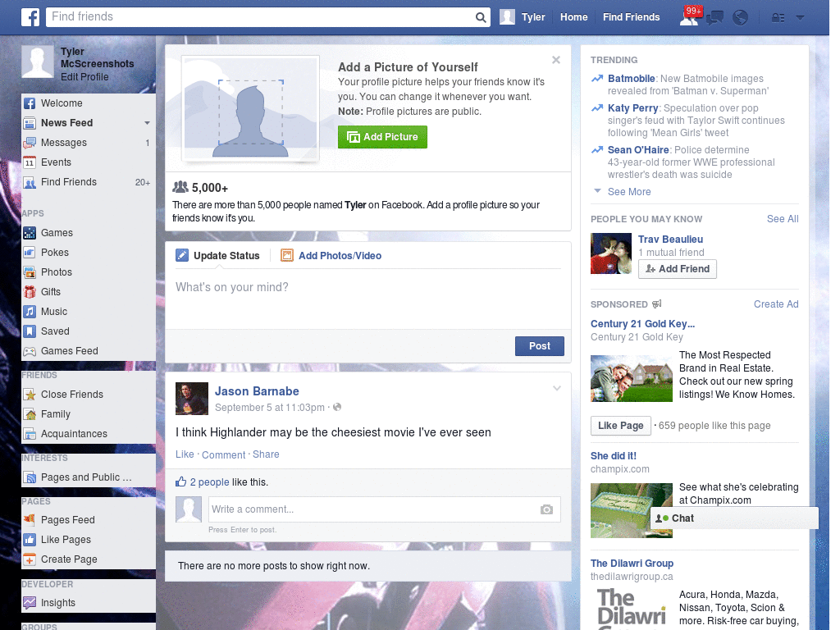This screenshot has height=630, width=840.
Task: Click the Facebook logo icon
Action: (x=30, y=17)
